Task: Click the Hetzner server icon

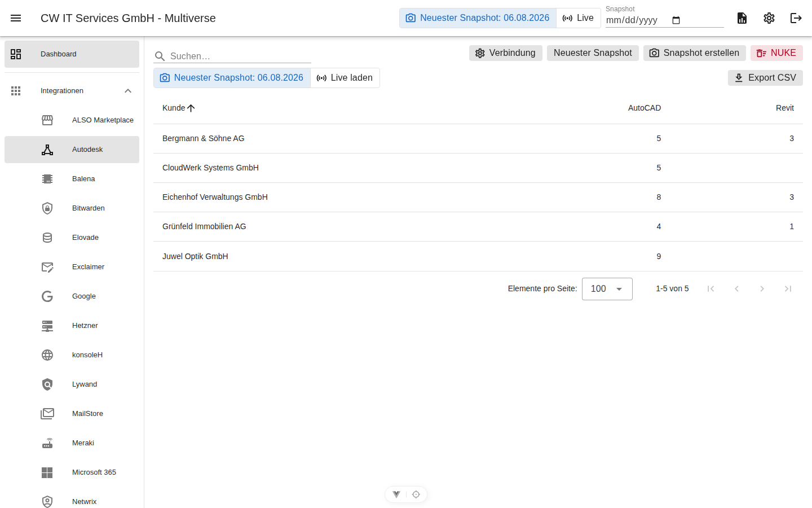Action: point(47,326)
